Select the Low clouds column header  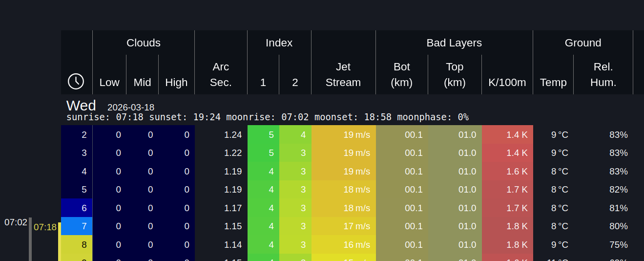click(109, 82)
